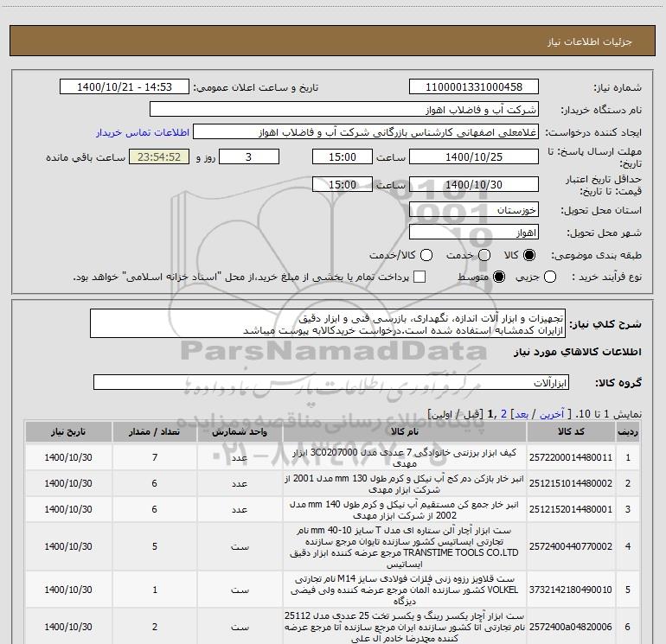The image size is (666, 644).
Task: Toggle the اسناد خزانه اسلامی payment checkbox
Action: pyautogui.click(x=419, y=277)
